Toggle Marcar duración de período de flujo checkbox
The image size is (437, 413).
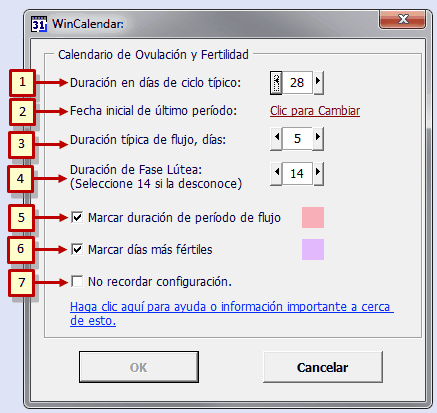click(x=77, y=217)
